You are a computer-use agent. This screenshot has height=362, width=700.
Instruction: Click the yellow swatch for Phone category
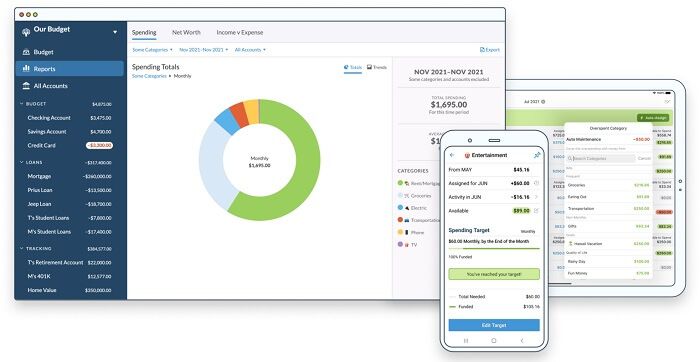[x=400, y=232]
